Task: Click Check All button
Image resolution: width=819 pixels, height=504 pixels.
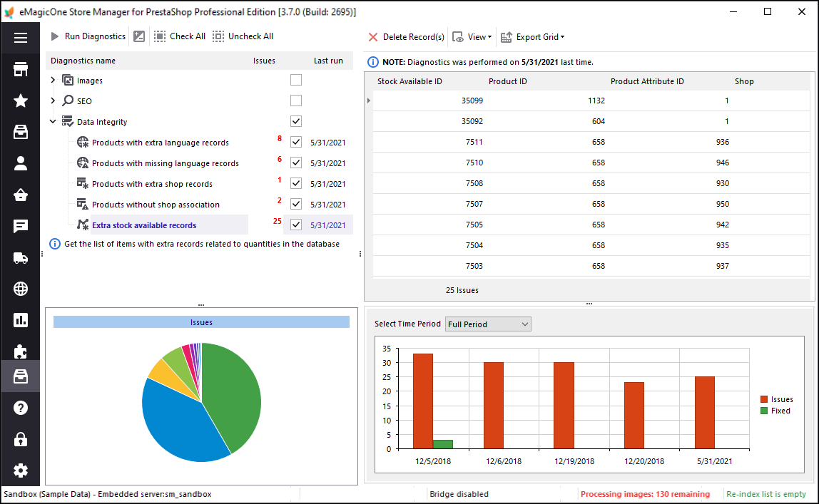Action: tap(180, 36)
